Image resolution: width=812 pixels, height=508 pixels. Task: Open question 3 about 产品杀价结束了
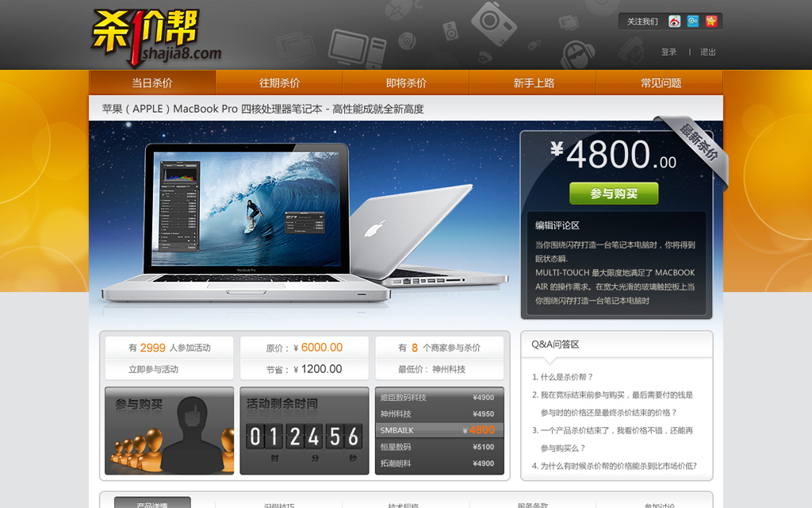tap(613, 439)
